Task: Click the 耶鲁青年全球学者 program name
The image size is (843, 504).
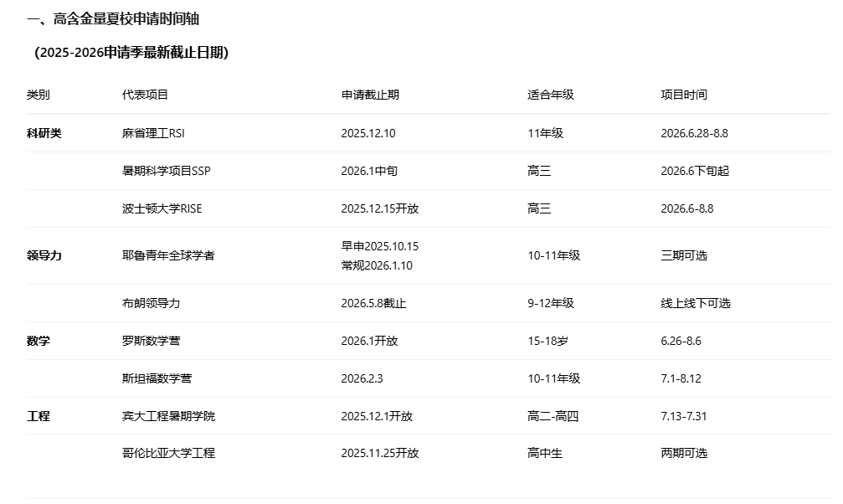Action: [x=168, y=255]
